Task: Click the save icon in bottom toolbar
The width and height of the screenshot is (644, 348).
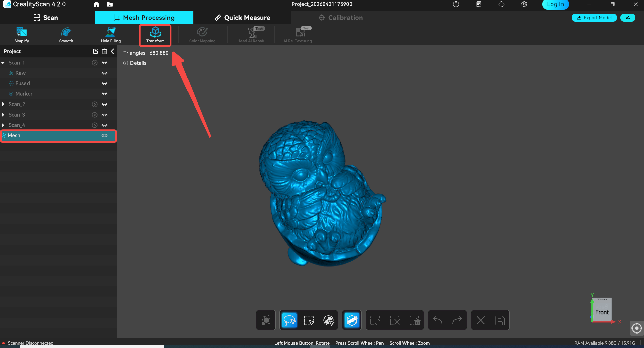Action: coord(500,320)
